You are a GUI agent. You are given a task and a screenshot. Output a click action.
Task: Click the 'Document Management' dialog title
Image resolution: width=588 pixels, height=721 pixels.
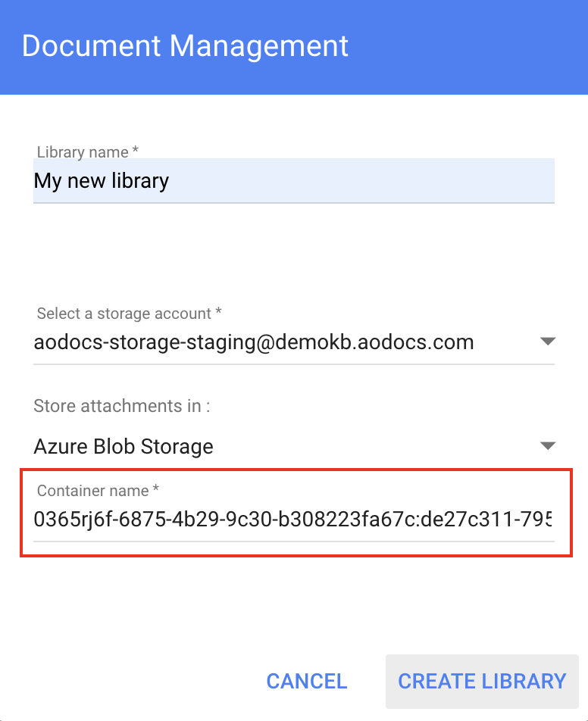[x=185, y=45]
